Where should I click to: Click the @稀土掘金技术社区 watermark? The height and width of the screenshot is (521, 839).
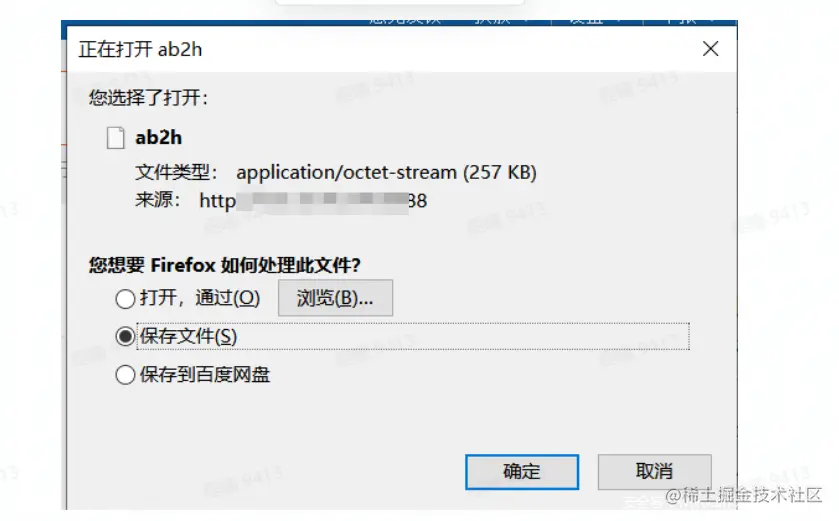tap(743, 495)
